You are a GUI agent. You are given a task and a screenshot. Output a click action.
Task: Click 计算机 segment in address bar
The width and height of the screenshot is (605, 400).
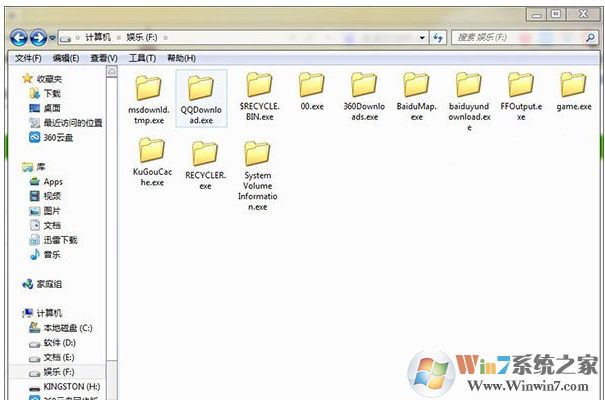tap(98, 37)
